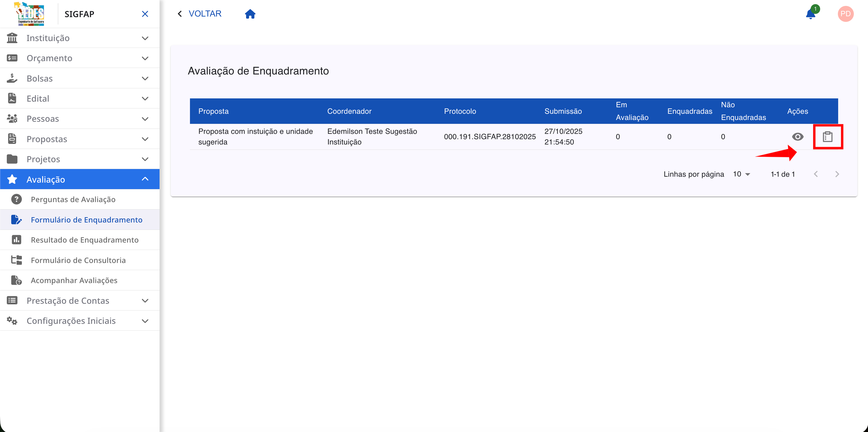Open the notifications bell
868x432 pixels.
tap(810, 14)
